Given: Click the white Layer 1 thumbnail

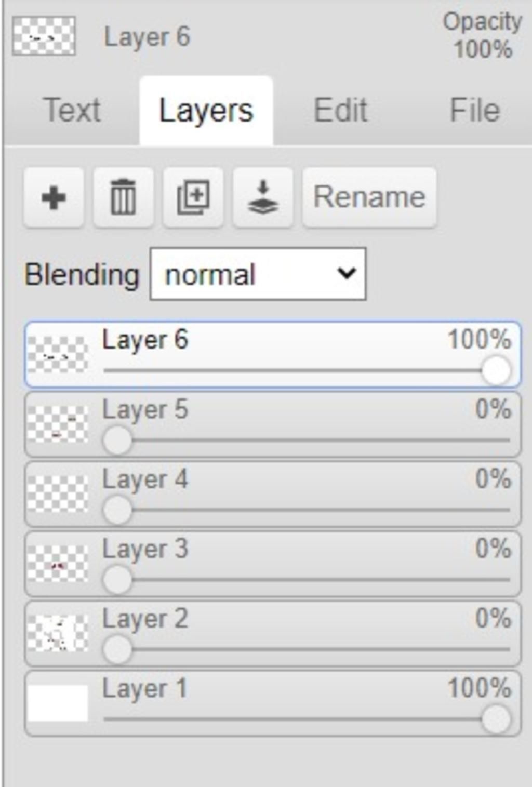Looking at the screenshot, I should coord(58,703).
